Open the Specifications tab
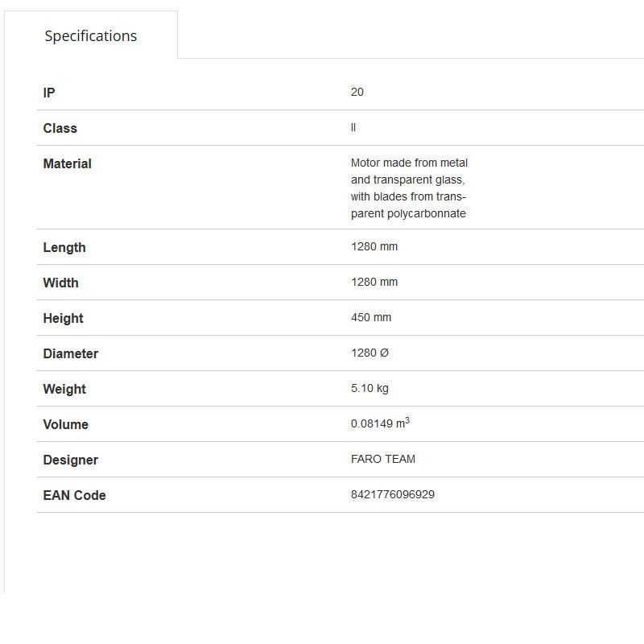The image size is (644, 644). coord(91,35)
